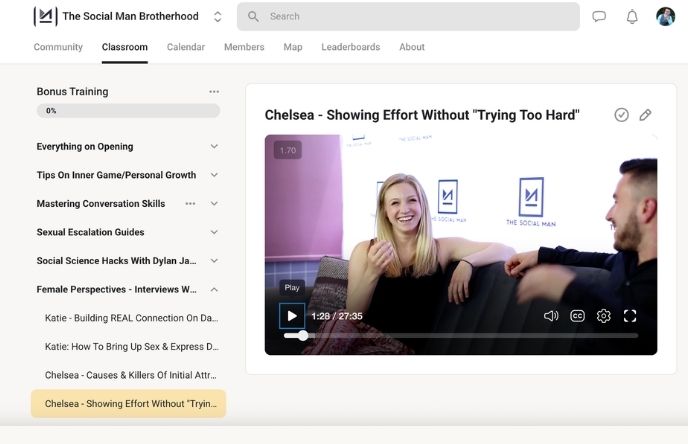Open the Leaderboards tab
The height and width of the screenshot is (444, 688).
[x=350, y=47]
